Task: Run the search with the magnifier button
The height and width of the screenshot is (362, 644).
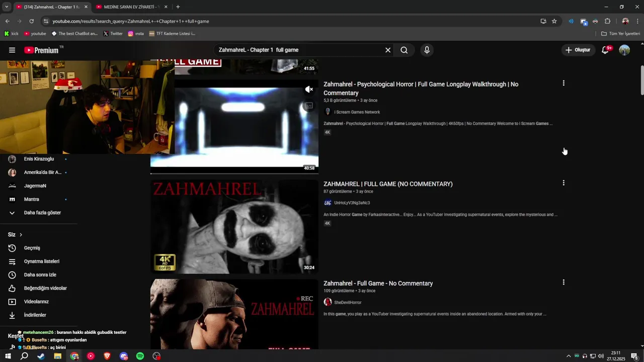Action: pyautogui.click(x=404, y=50)
